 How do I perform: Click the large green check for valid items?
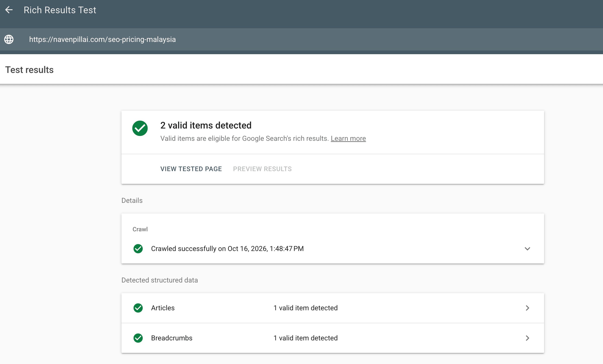pyautogui.click(x=140, y=128)
